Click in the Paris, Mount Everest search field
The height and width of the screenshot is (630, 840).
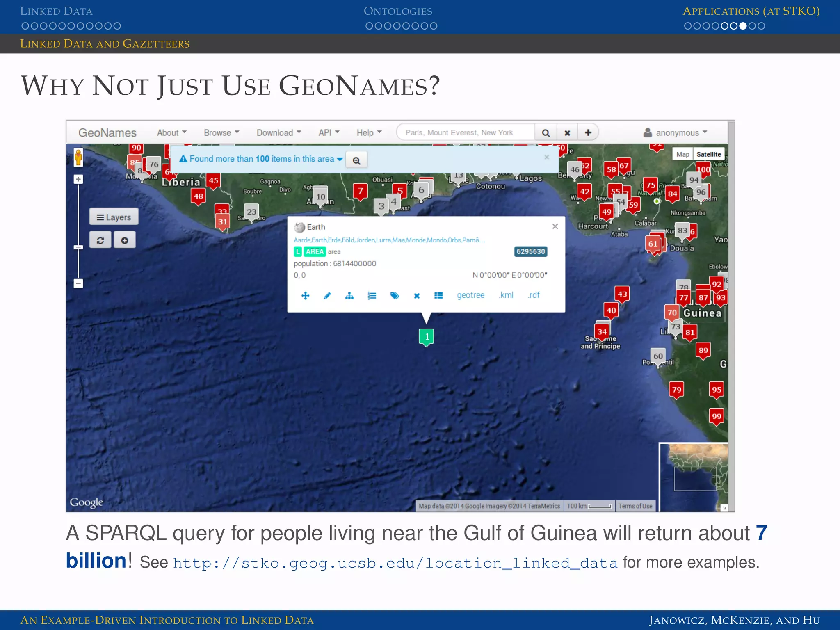[x=466, y=132]
